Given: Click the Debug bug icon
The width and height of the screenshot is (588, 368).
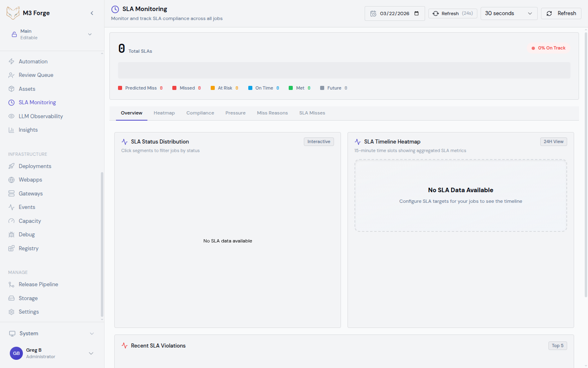Looking at the screenshot, I should tap(11, 234).
